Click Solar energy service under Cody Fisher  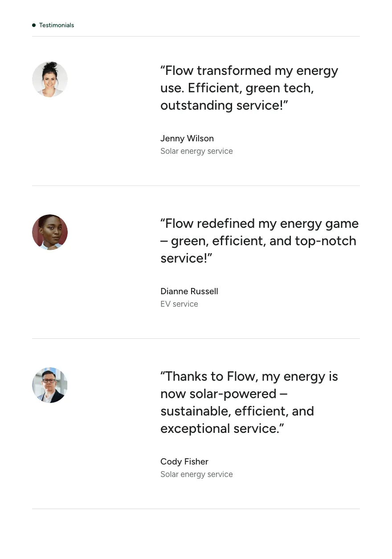pos(196,474)
